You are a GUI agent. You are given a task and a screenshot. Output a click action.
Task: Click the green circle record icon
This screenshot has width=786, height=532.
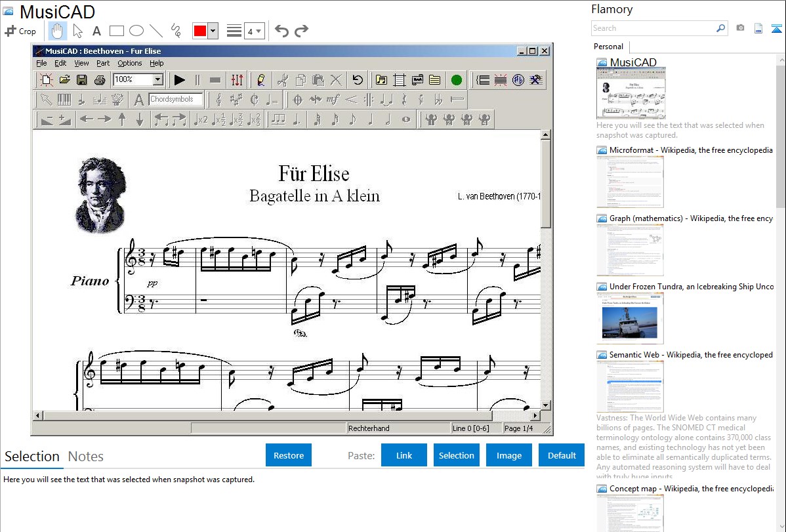tap(456, 80)
